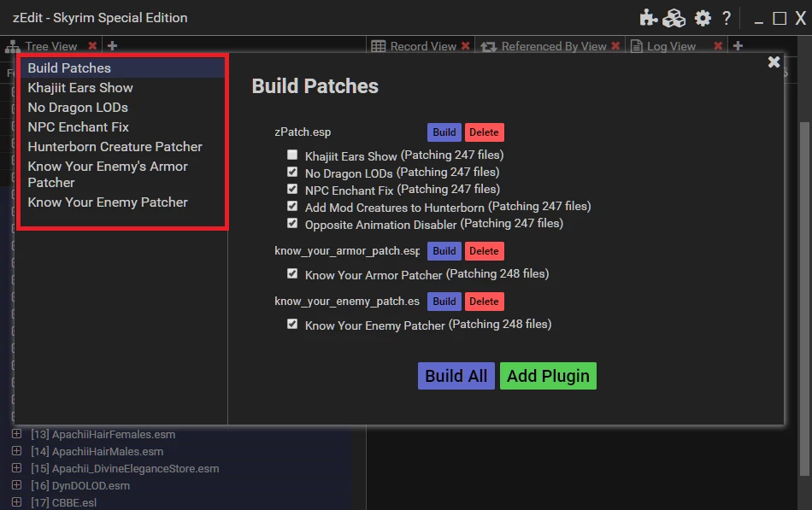This screenshot has width=812, height=510.
Task: Maximize the zEdit window
Action: [780, 19]
